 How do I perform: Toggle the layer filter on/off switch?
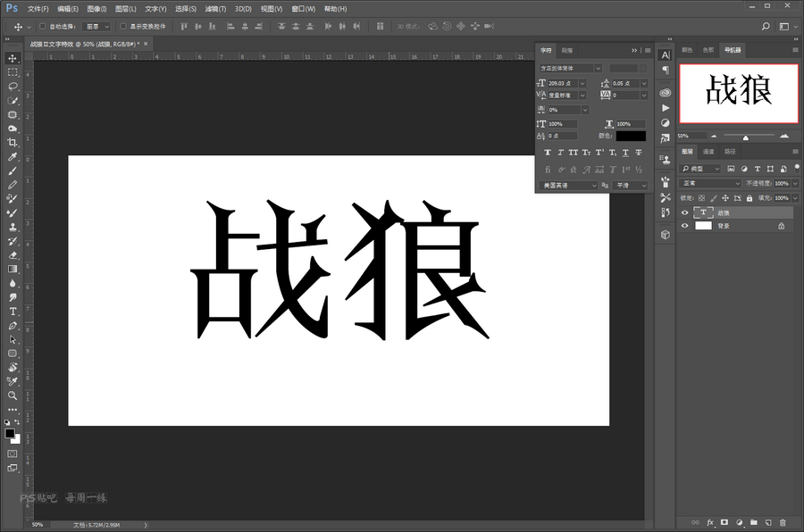click(796, 168)
